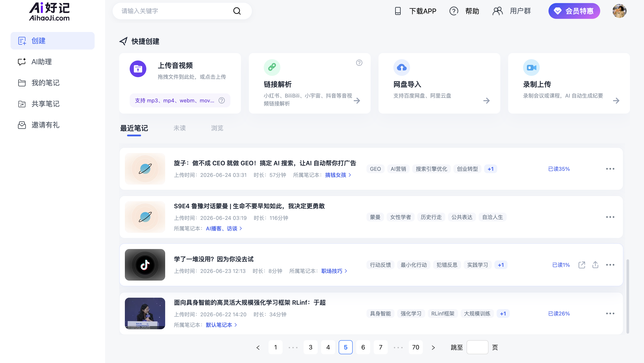Screen dimensions: 644x363
Task: Click 已读26% reading progress
Action: [559, 314]
